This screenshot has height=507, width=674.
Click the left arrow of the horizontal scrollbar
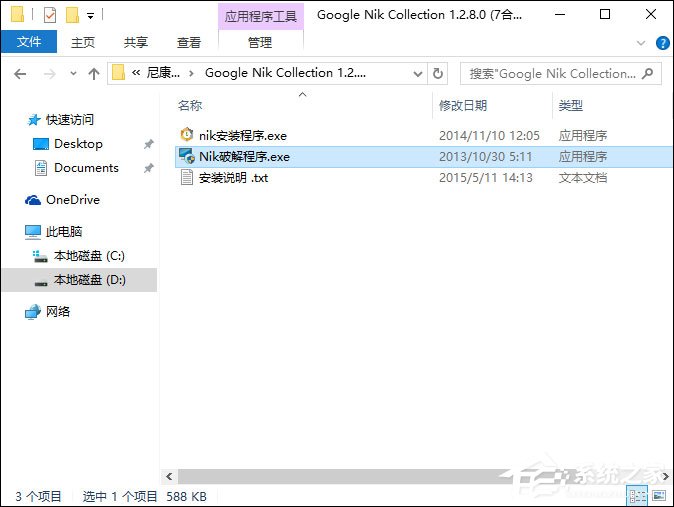coord(169,476)
